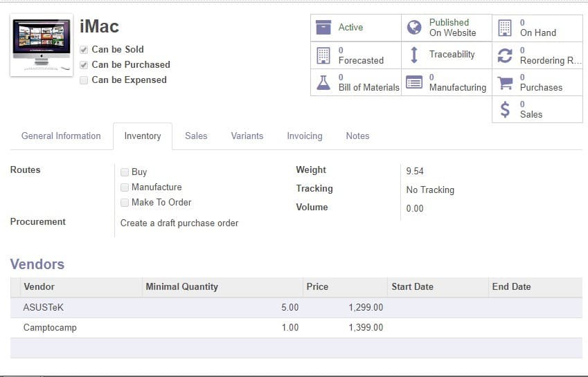Check the Buy route checkbox
Screen dimensions: 588x377
(125, 172)
